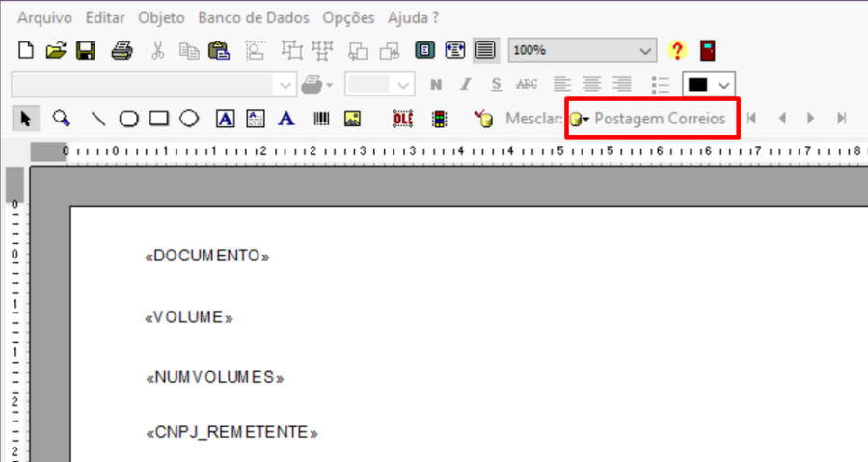
Task: Select the «NUMVOLUMES» merge field
Action: pyautogui.click(x=215, y=377)
